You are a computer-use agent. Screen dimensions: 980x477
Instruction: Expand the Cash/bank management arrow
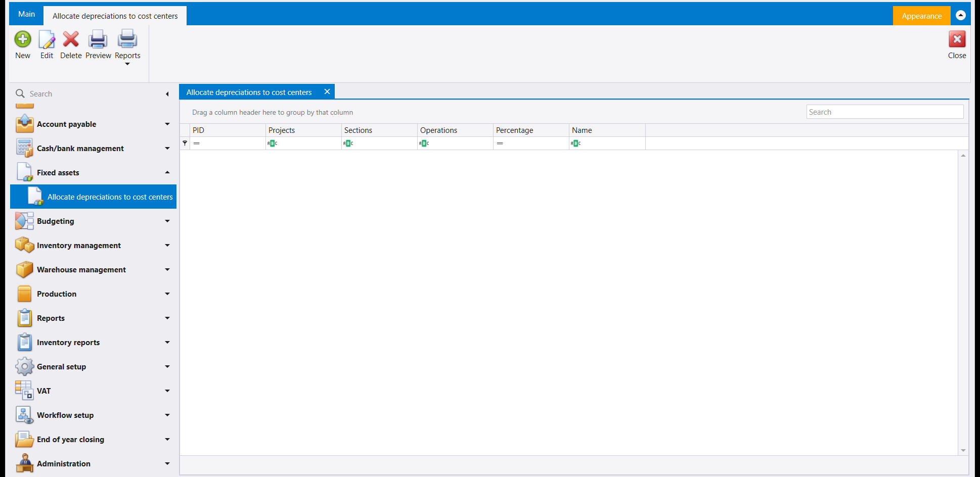(167, 148)
